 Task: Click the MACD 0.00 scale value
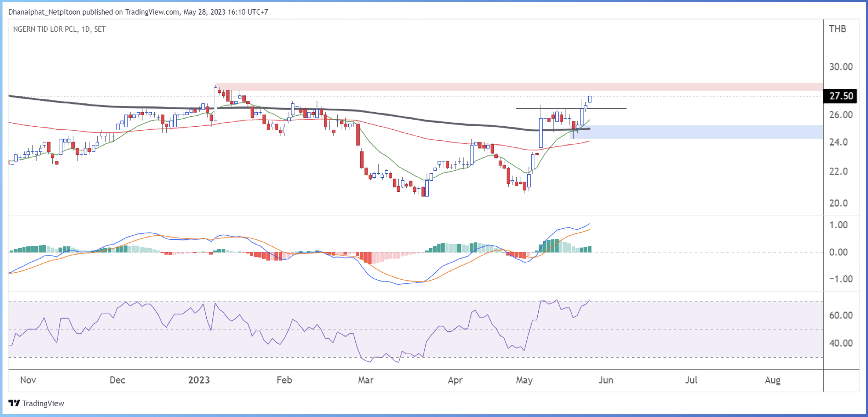(x=839, y=252)
